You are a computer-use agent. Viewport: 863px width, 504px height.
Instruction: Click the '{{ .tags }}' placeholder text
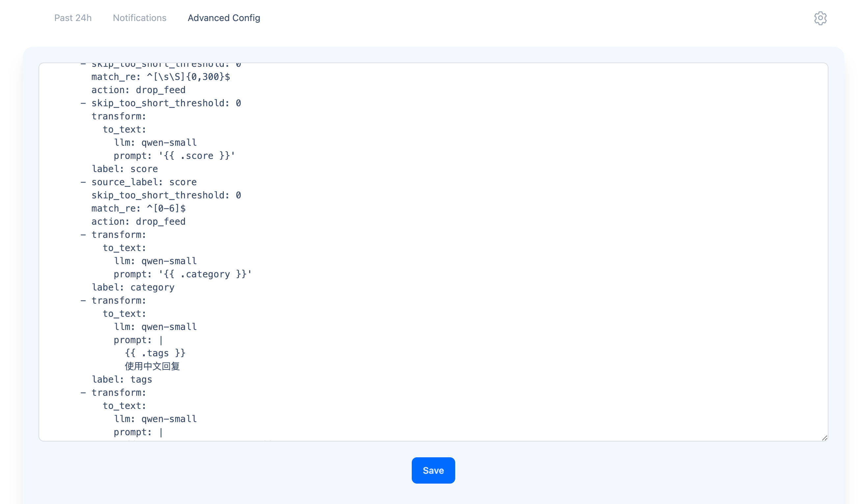click(155, 353)
